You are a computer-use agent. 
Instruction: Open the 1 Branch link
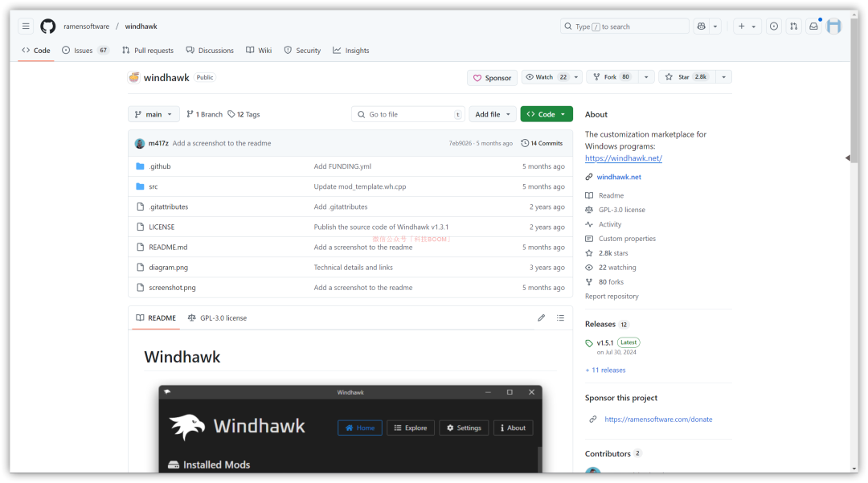click(x=204, y=114)
